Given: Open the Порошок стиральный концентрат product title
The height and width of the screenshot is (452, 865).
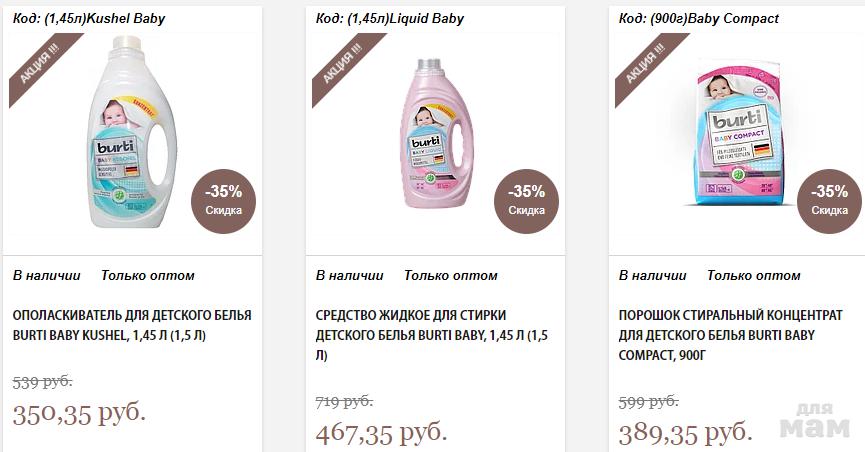Looking at the screenshot, I should pos(730,334).
